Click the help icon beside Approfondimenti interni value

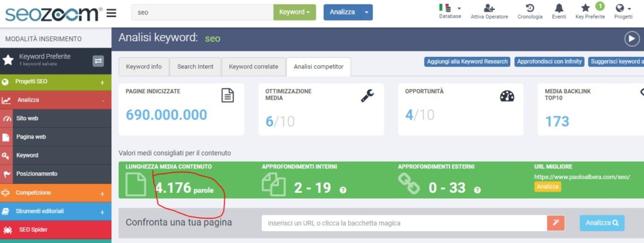pos(343,190)
